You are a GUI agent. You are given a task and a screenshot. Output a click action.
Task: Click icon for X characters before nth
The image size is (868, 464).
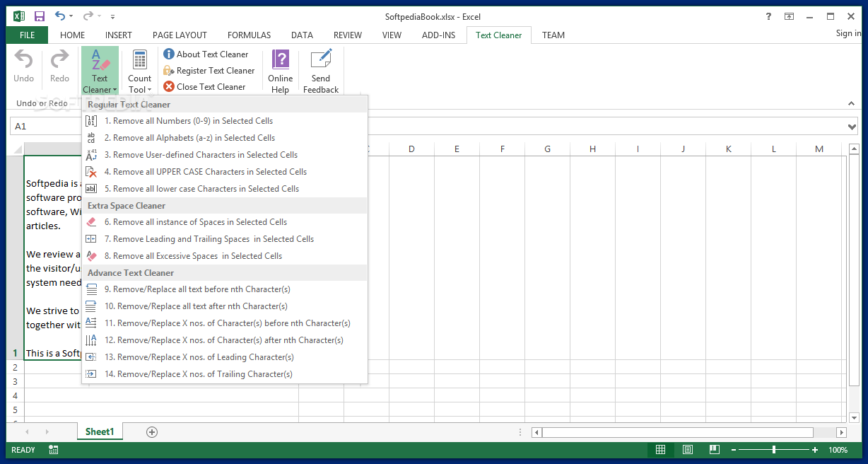point(91,323)
